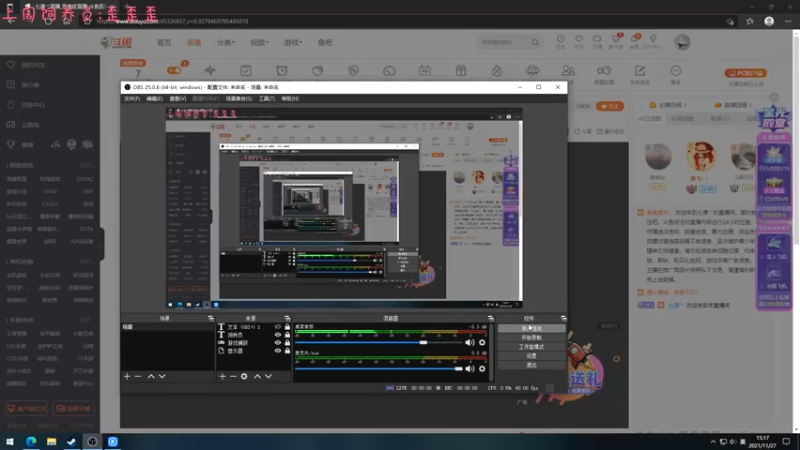Viewport: 800px width, 450px height.
Task: Expand the 分类 dropdown in Douyu nav
Action: click(x=226, y=42)
